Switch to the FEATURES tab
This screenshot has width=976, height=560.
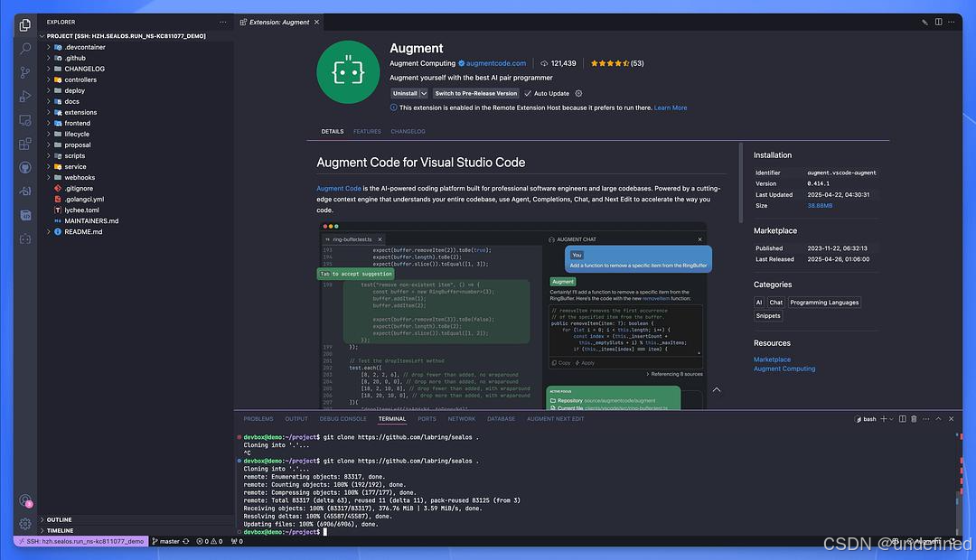[x=367, y=131]
